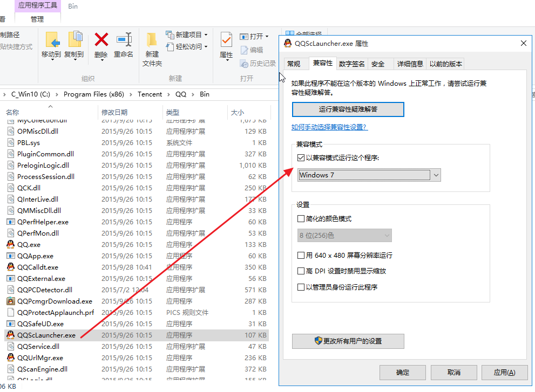Select the PluginCommon.dll file name
Viewport: 535px width, 392px height.
(46, 154)
